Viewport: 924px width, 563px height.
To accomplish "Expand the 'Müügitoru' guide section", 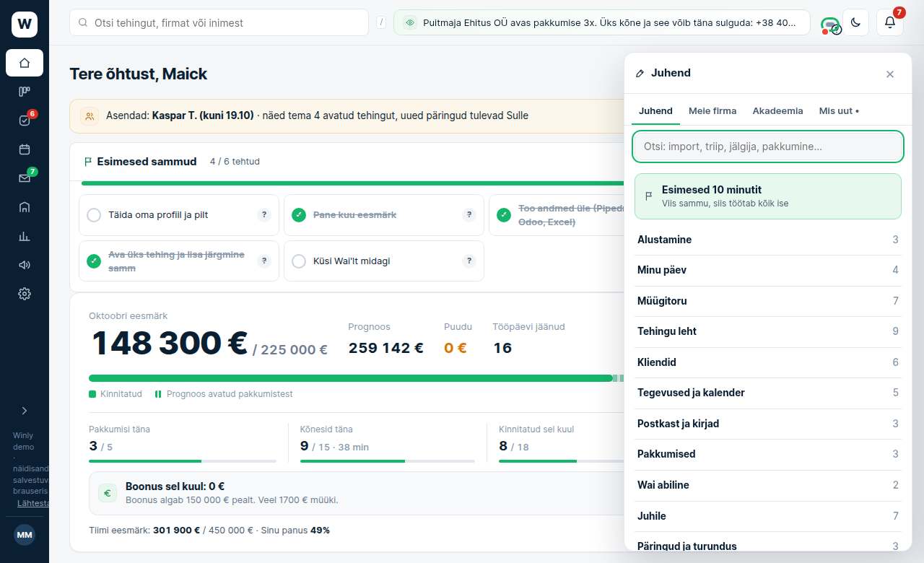I will click(768, 301).
